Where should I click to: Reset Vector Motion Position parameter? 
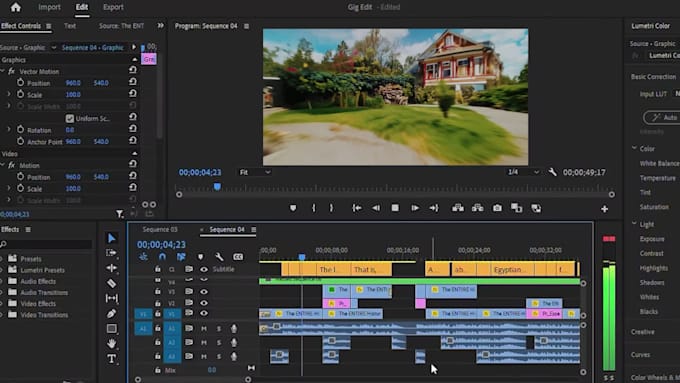tap(133, 82)
